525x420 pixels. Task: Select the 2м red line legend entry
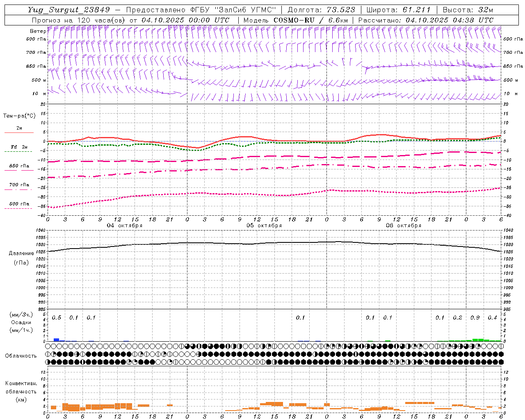point(19,129)
